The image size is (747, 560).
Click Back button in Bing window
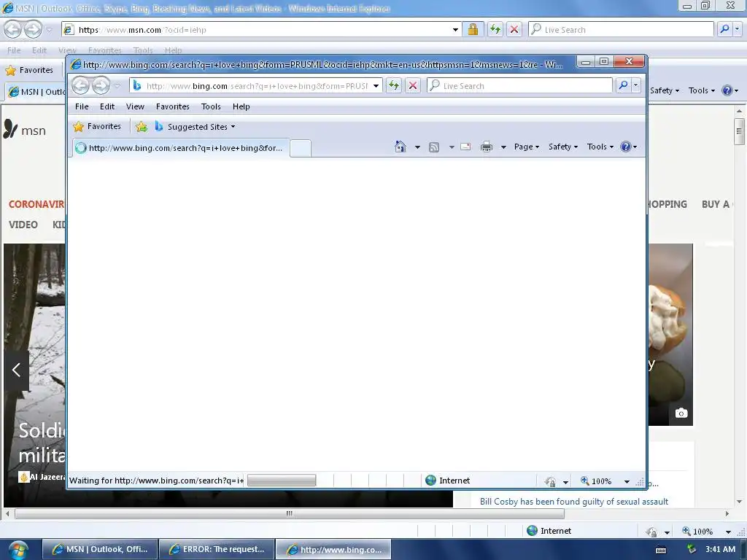pyautogui.click(x=80, y=86)
